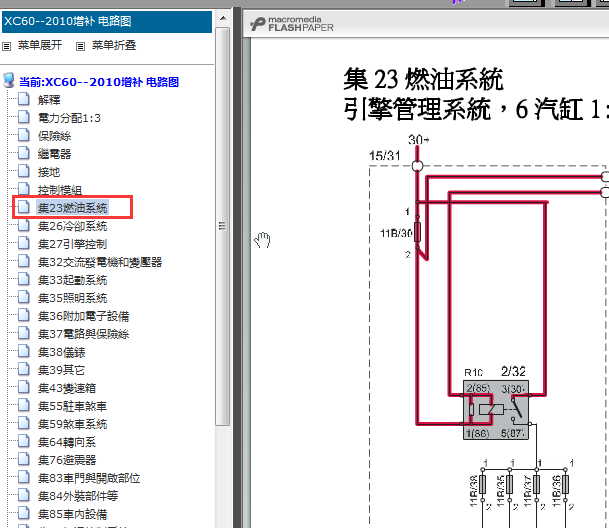The height and width of the screenshot is (528, 609).
Task: Open 集84外裝部件等 diagram
Action: [x=78, y=496]
